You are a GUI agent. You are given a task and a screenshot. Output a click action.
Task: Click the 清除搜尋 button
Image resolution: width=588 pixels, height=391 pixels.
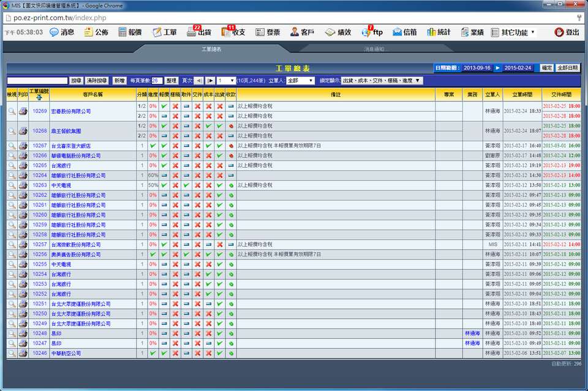tap(97, 81)
